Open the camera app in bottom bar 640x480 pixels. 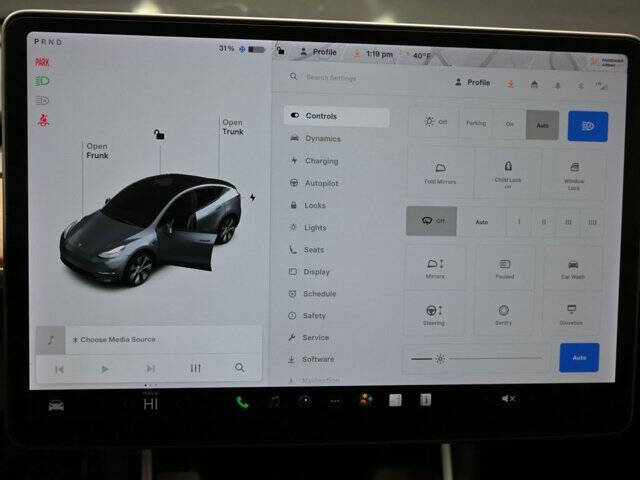(x=305, y=401)
